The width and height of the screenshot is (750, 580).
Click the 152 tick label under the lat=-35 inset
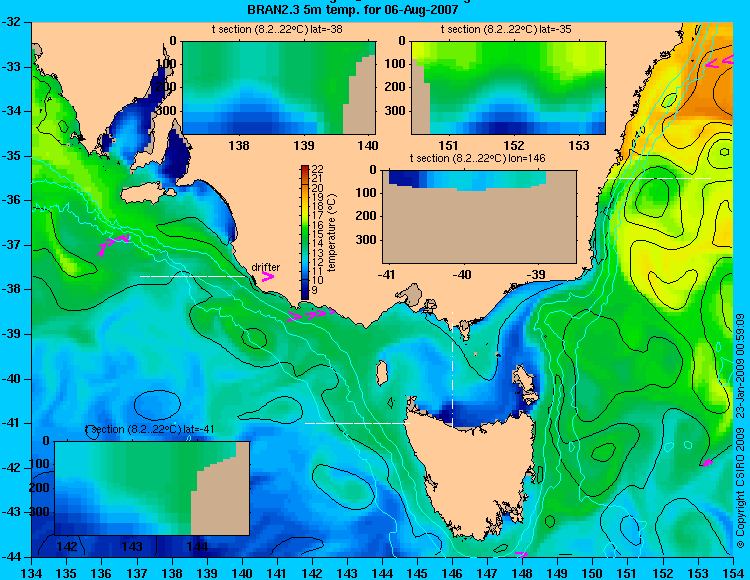click(x=514, y=145)
